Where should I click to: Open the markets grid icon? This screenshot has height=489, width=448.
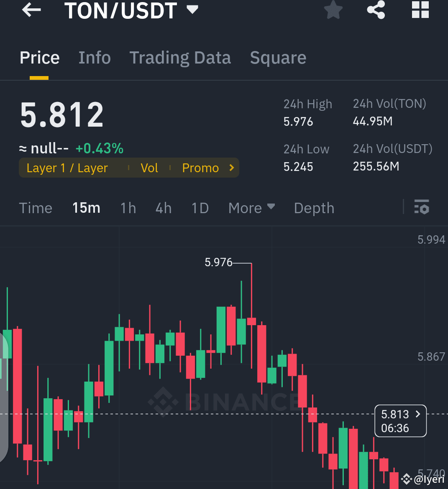coord(420,10)
